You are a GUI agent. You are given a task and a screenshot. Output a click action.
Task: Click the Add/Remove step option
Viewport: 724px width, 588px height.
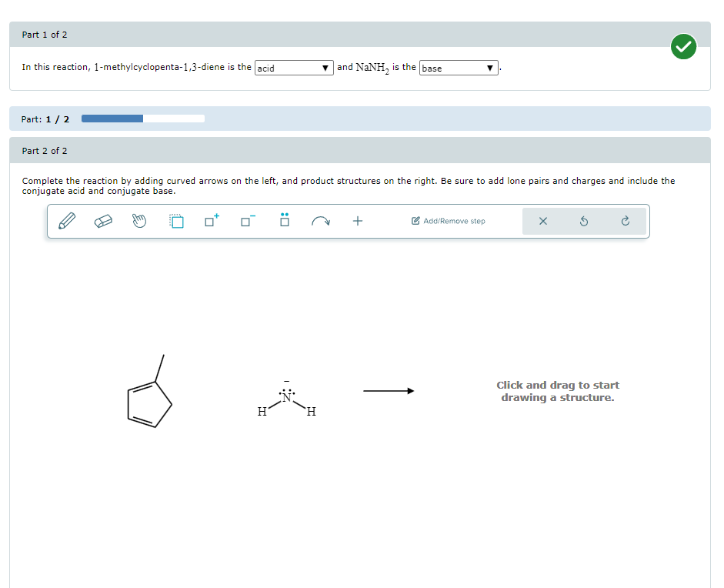coord(449,221)
